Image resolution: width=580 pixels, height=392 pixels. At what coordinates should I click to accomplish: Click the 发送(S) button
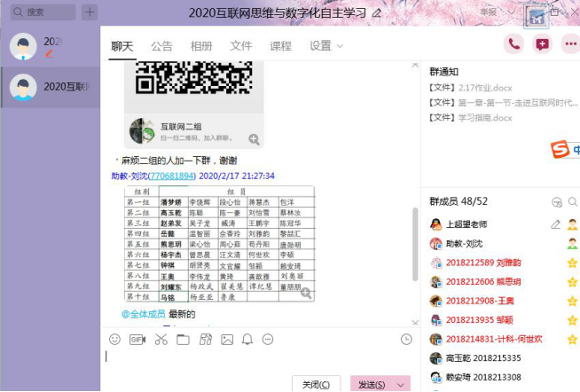[371, 385]
